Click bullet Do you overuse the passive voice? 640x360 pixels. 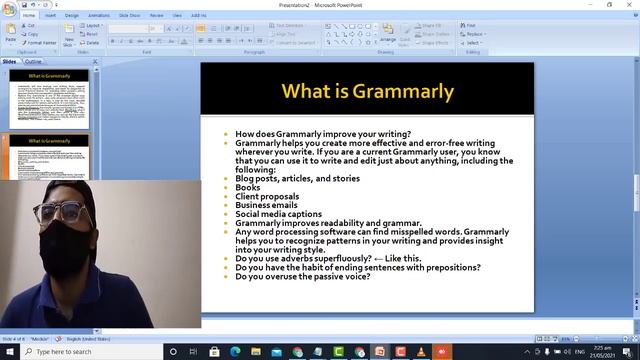(302, 276)
